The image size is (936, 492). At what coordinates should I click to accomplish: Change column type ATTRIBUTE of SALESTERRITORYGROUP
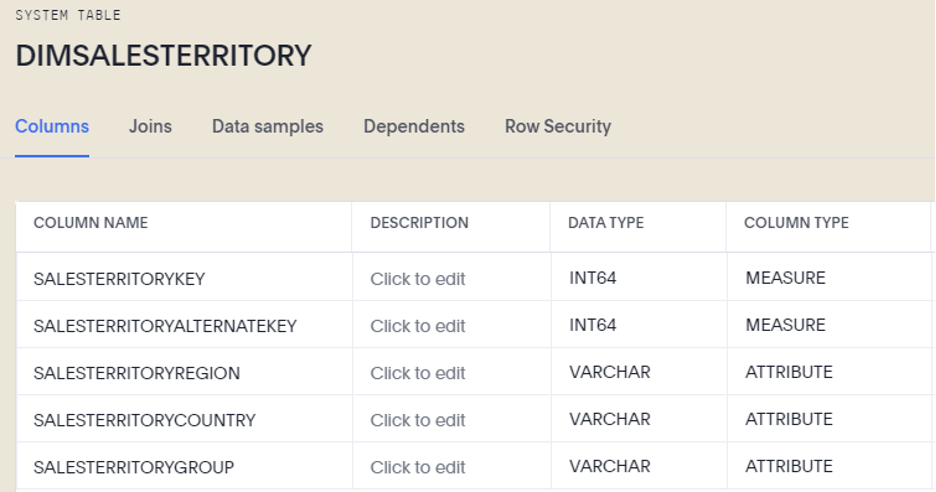[789, 466]
